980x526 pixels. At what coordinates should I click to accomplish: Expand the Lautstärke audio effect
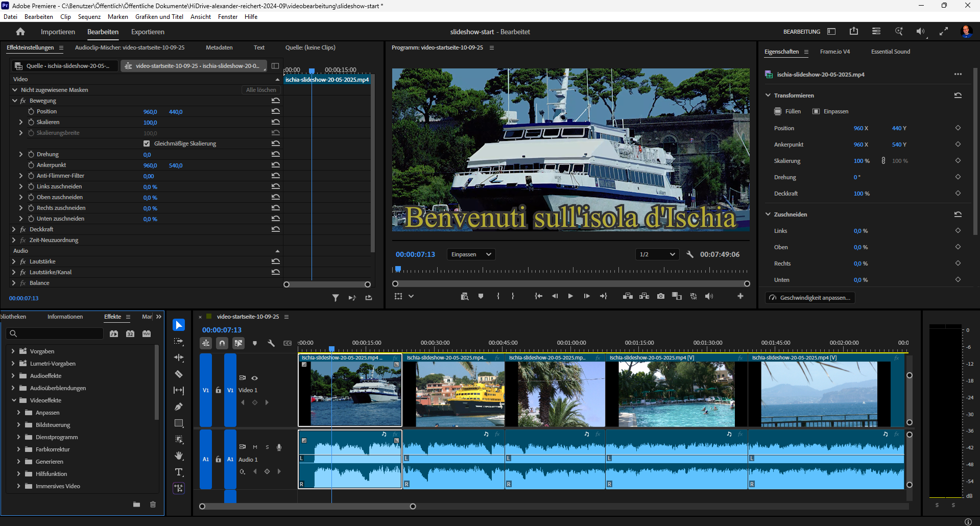14,261
